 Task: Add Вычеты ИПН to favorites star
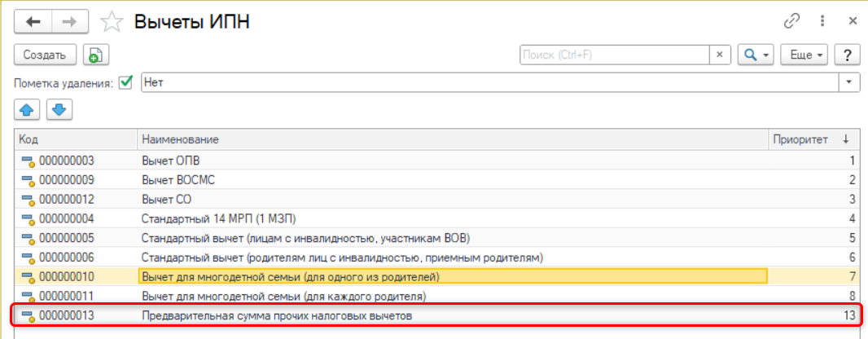110,22
